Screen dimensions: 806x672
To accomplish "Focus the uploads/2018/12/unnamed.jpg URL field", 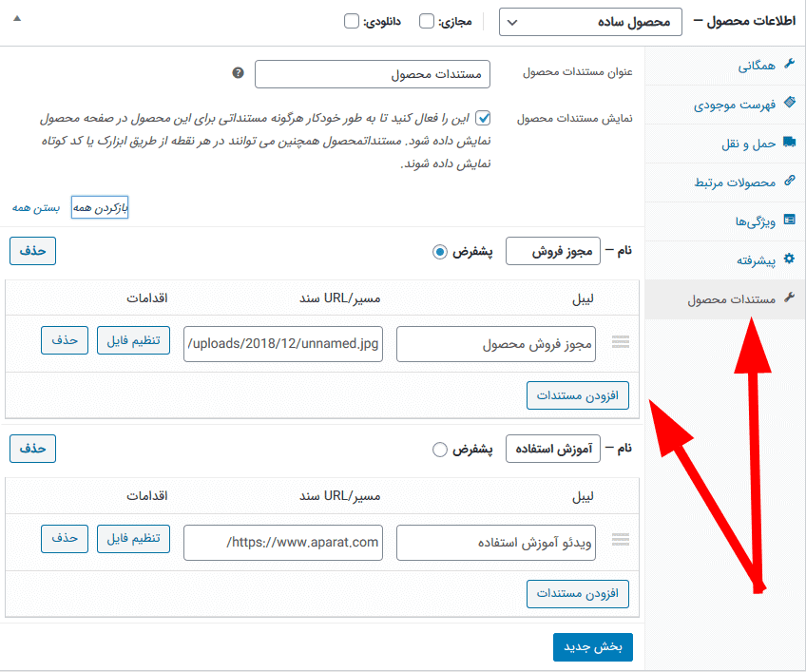I will (x=282, y=344).
